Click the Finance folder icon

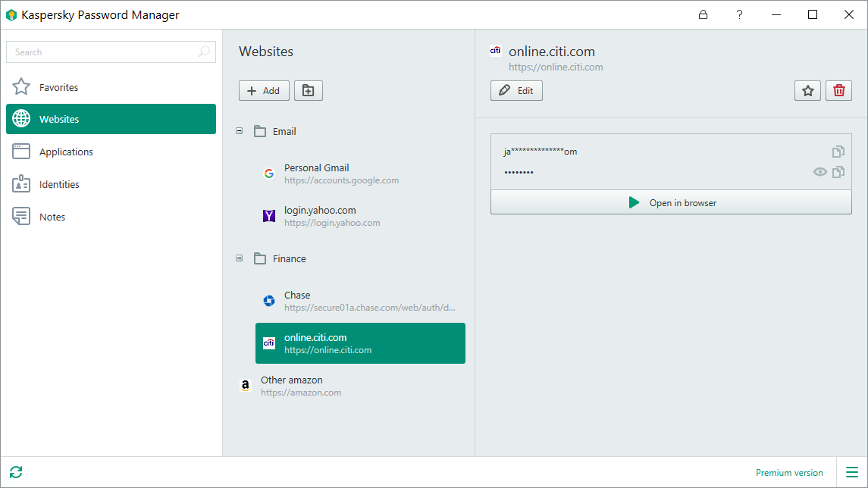[259, 258]
